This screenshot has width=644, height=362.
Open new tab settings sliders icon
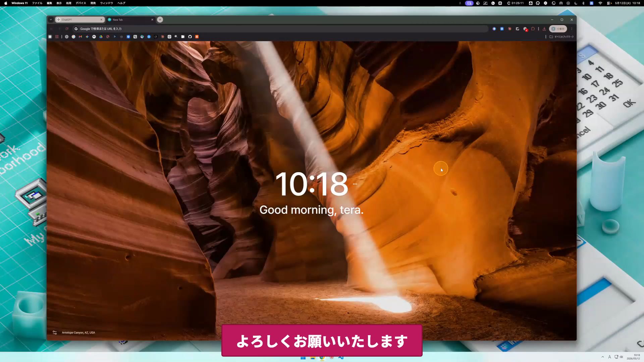pos(55,333)
